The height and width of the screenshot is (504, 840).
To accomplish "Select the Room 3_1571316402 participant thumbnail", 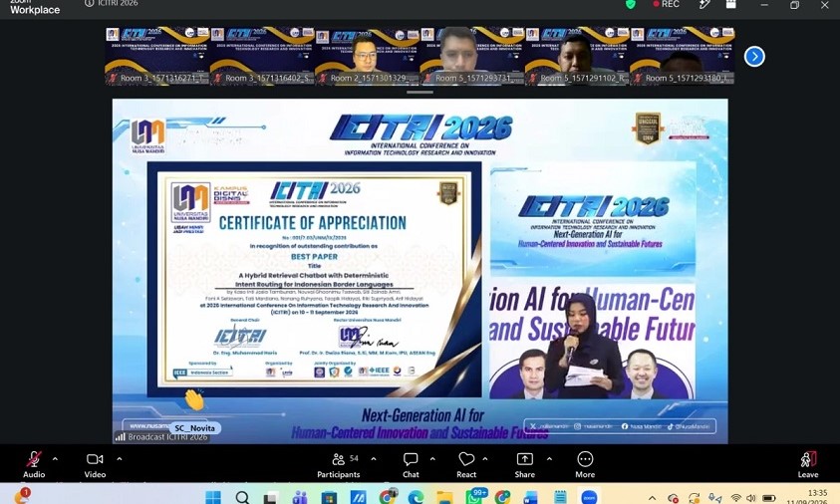I will 262,56.
